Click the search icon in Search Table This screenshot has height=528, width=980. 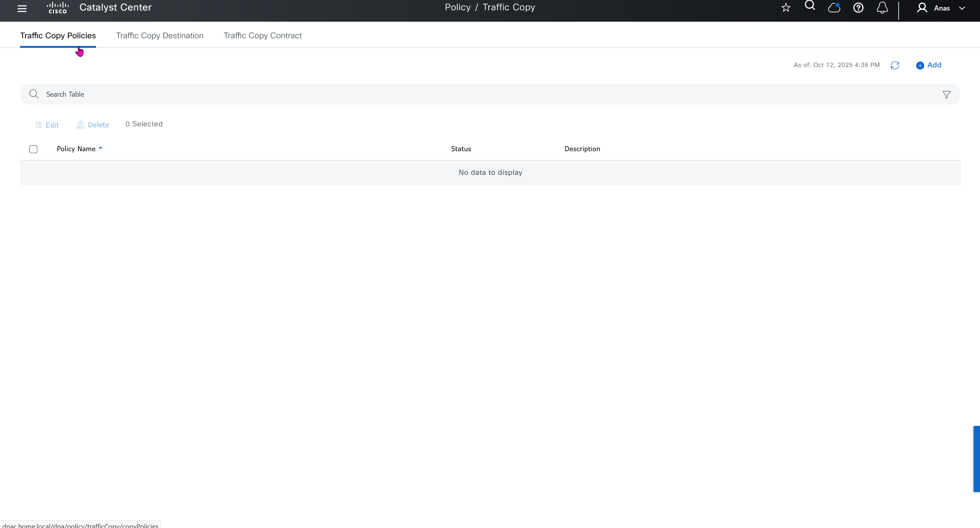pyautogui.click(x=34, y=94)
